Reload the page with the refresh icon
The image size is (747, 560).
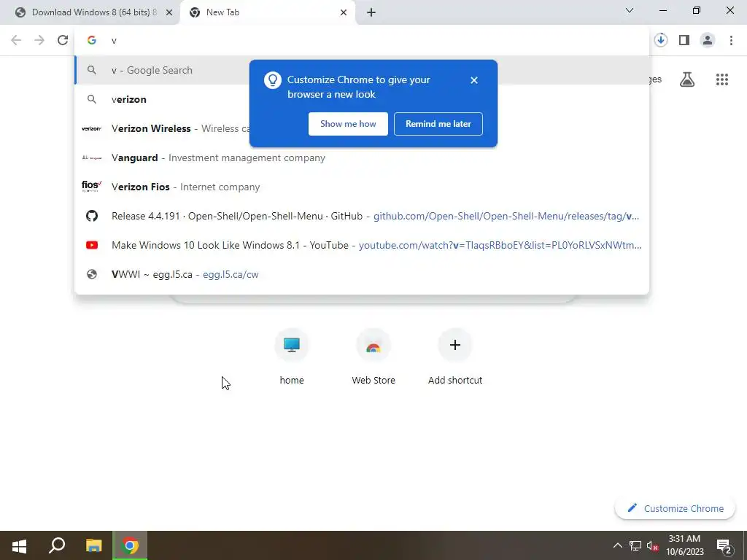pyautogui.click(x=63, y=40)
